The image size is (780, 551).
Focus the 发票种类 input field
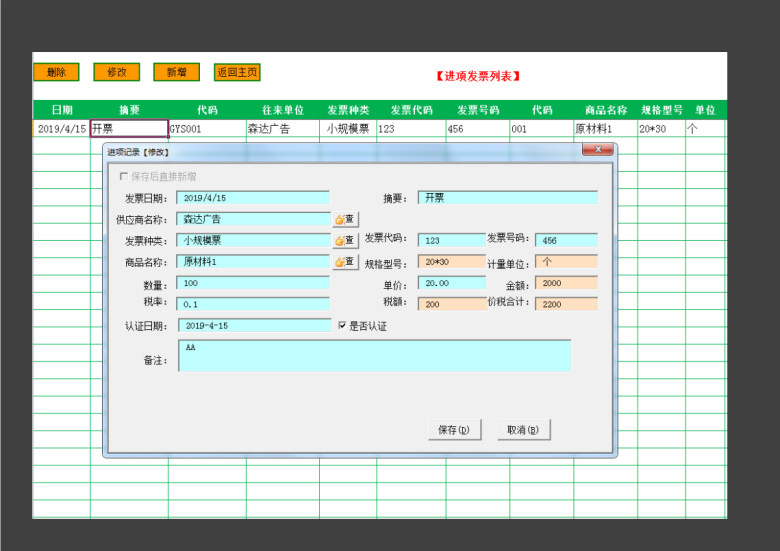(x=253, y=241)
